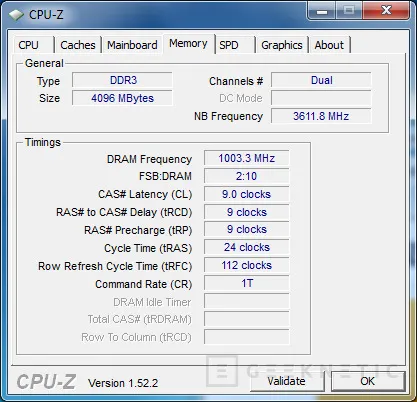Click the Cycle Time value 24 clocks

(x=247, y=248)
